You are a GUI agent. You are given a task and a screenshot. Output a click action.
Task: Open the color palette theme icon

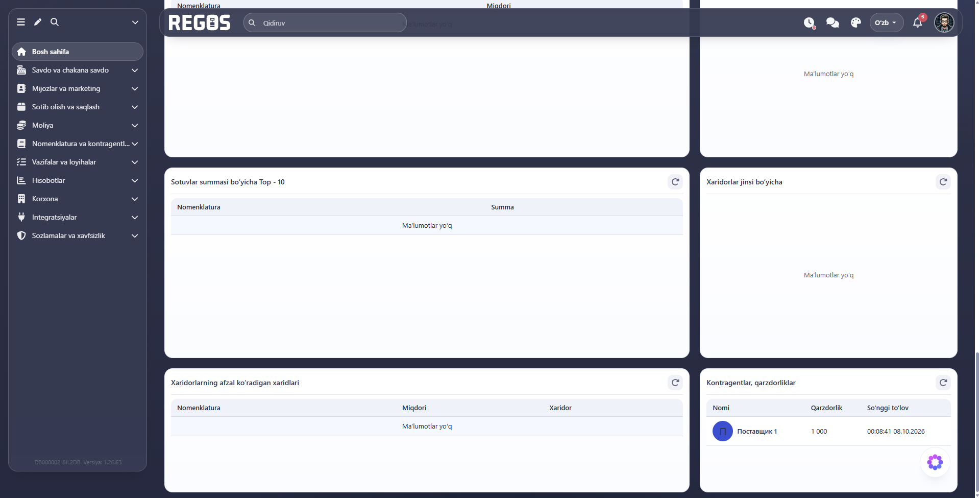click(x=856, y=22)
